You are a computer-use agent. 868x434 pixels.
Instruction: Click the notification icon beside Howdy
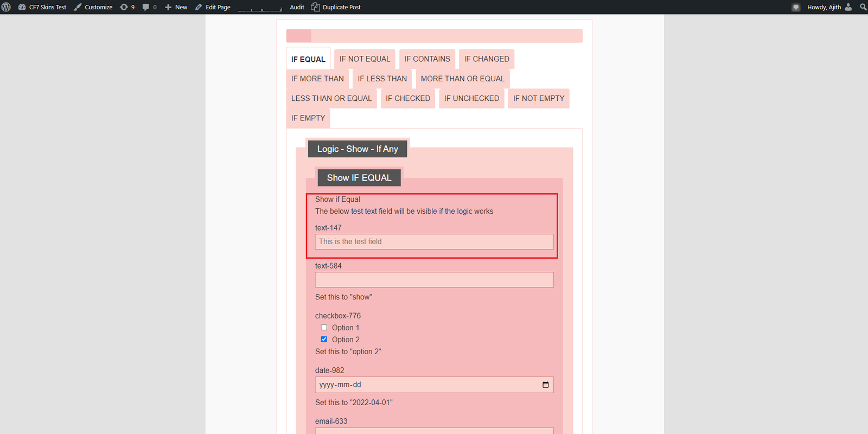(x=796, y=7)
